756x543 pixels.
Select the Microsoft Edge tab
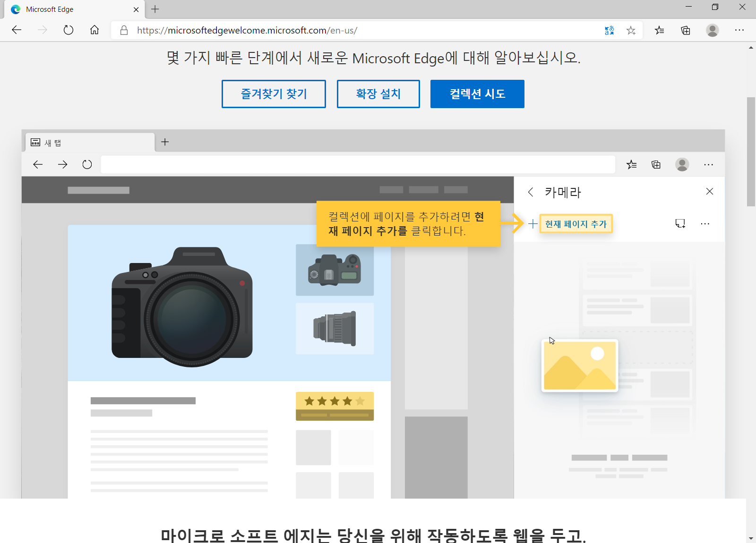pyautogui.click(x=74, y=9)
